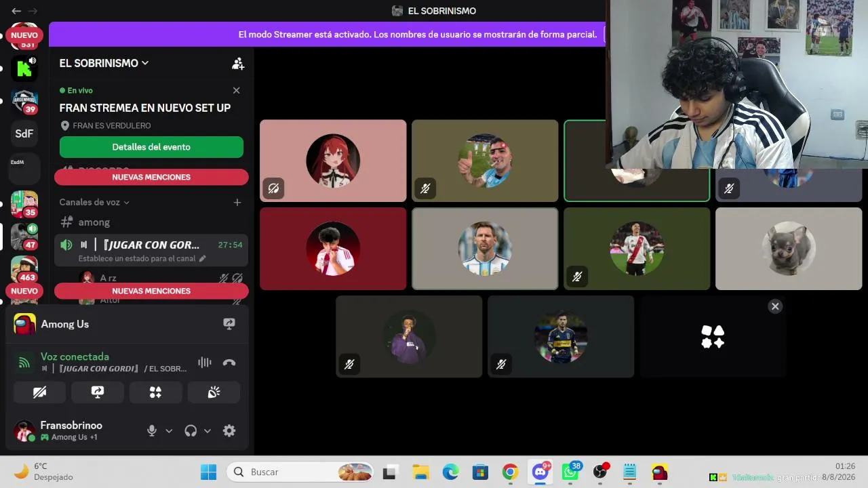Viewport: 868px width, 488px height.
Task: Select the thumbs-up player avatar tile
Action: (x=485, y=161)
